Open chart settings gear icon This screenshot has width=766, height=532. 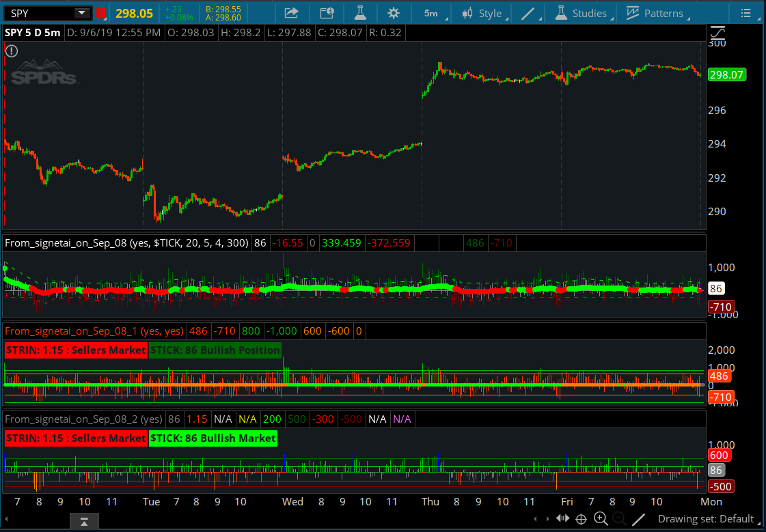394,13
